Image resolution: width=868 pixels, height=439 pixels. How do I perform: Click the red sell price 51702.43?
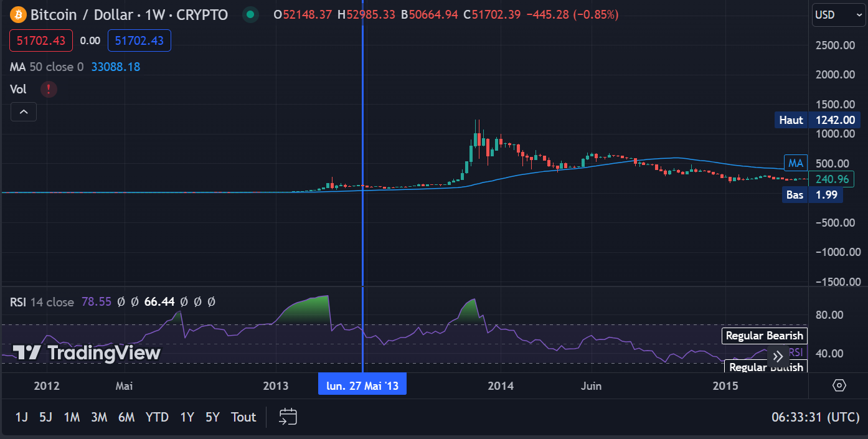coord(41,40)
